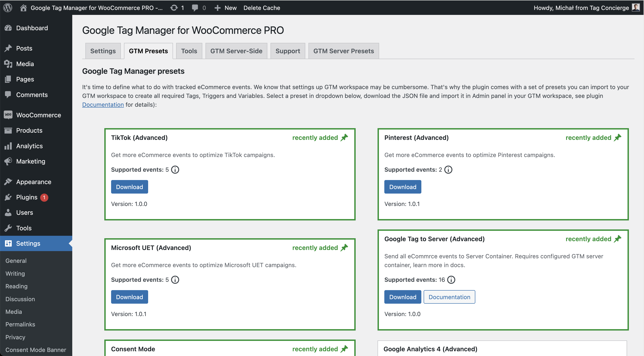
Task: Show the Pinterest supported events info icon
Action: 448,170
